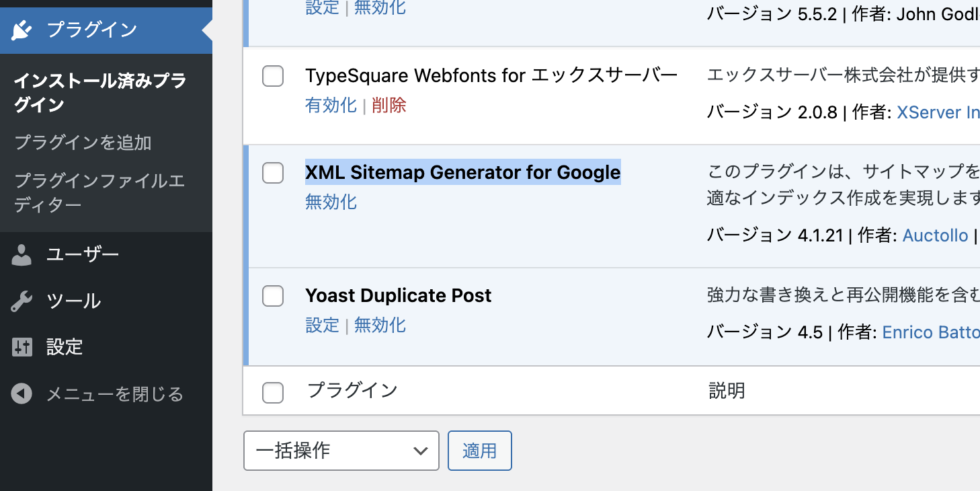This screenshot has width=980, height=491.
Task: Open プラグインファイルエディター submenu item
Action: point(99,192)
